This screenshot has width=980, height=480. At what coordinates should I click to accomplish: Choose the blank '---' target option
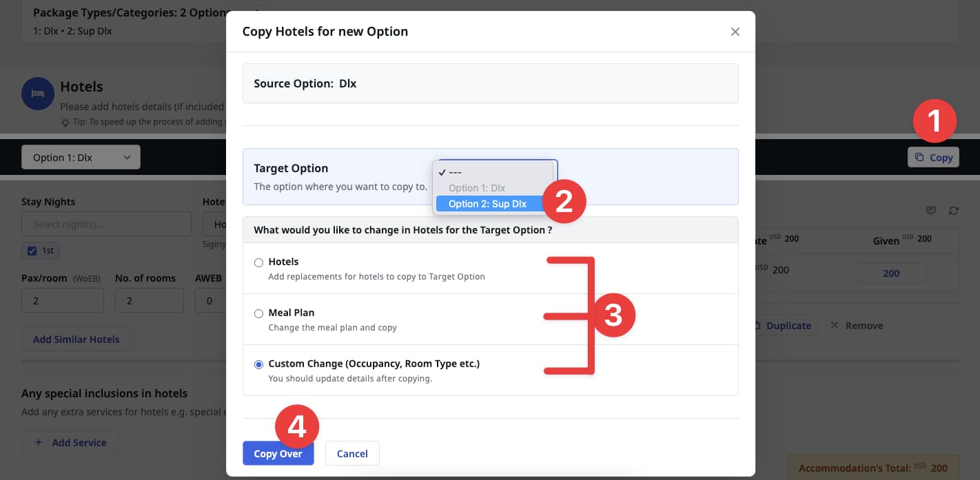(x=455, y=172)
